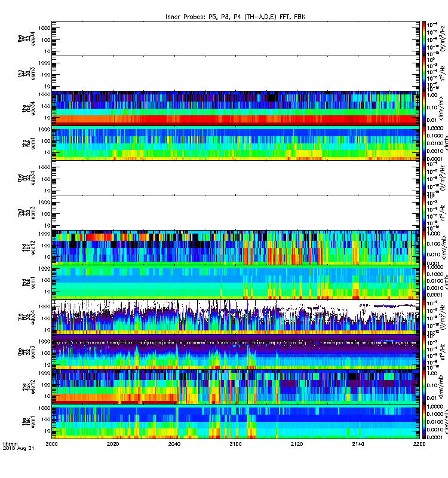Click the '2020' time axis label
The image size is (448, 478).
(x=113, y=444)
